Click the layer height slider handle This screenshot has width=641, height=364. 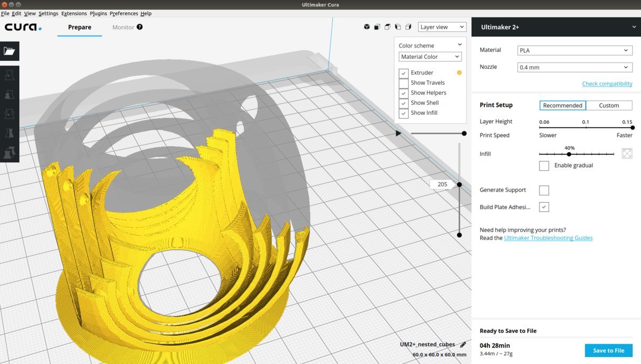pos(632,128)
